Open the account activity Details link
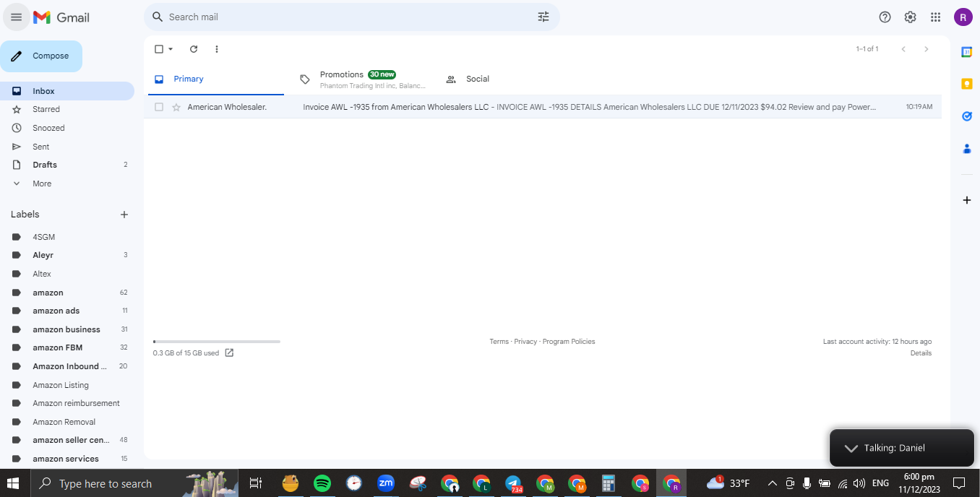This screenshot has height=497, width=980. [921, 353]
